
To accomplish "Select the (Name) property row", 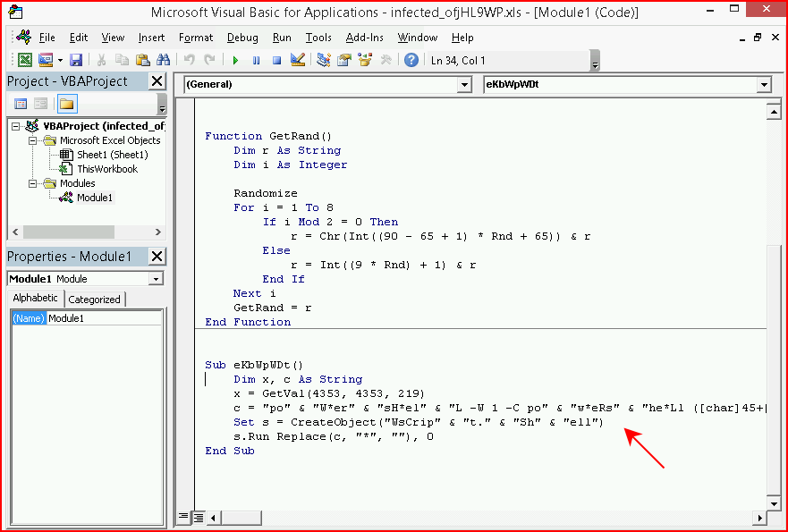I will [x=29, y=318].
